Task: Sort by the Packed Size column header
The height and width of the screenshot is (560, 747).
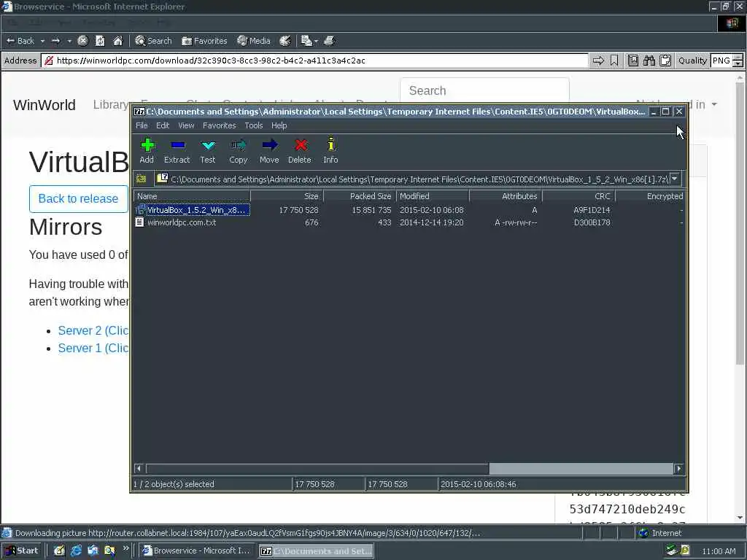Action: 360,196
